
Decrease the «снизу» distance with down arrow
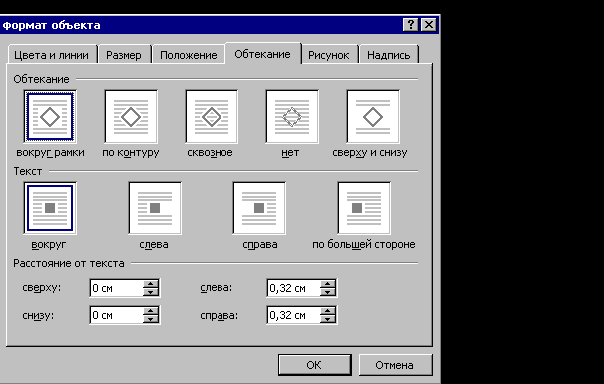click(151, 319)
